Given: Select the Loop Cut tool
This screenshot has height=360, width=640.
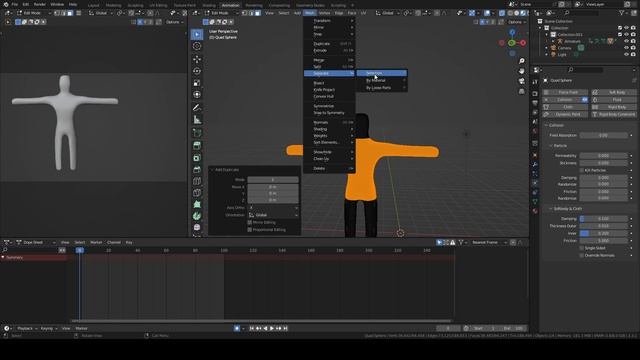Looking at the screenshot, I should pyautogui.click(x=197, y=181).
